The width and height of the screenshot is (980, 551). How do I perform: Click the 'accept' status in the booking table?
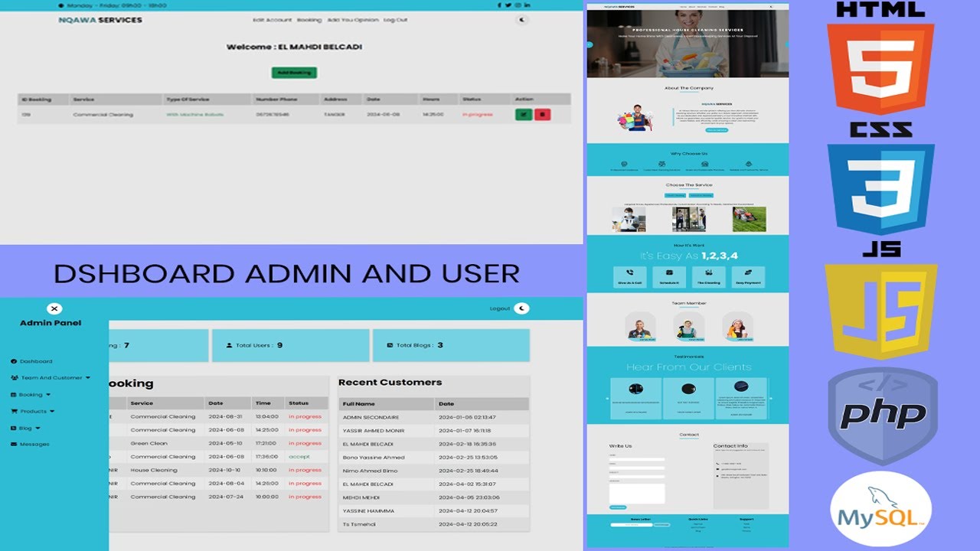click(x=299, y=457)
